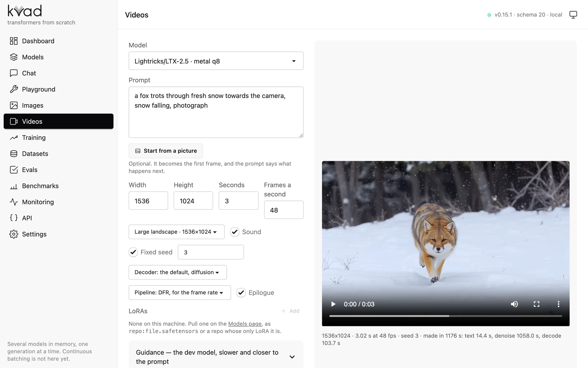Click the Evals check-square icon
The width and height of the screenshot is (588, 368).
point(14,170)
